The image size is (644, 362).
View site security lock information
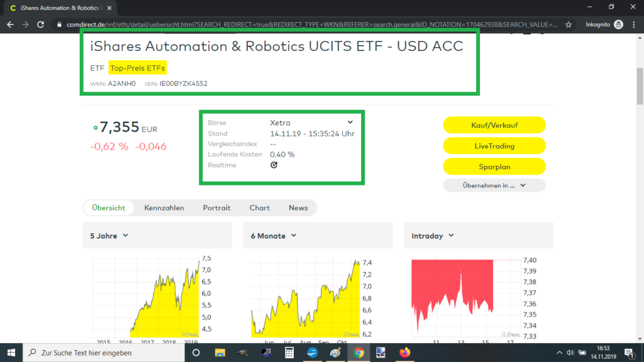pyautogui.click(x=59, y=25)
